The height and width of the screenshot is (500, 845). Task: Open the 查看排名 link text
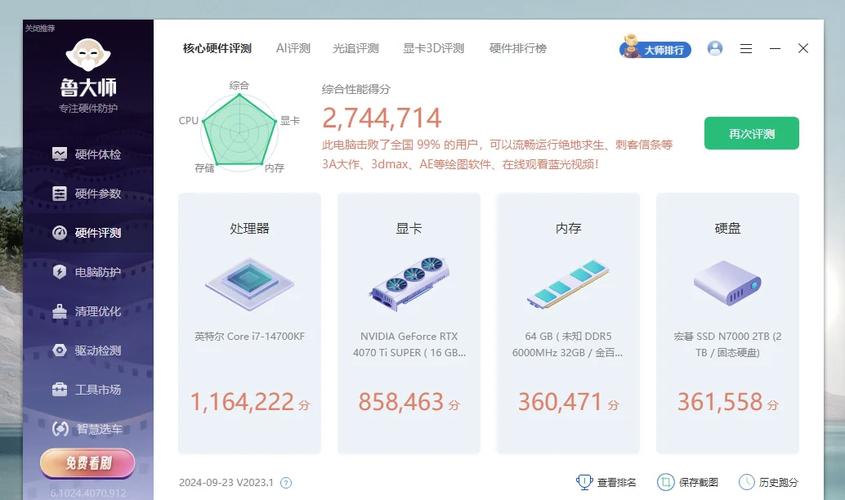click(617, 482)
